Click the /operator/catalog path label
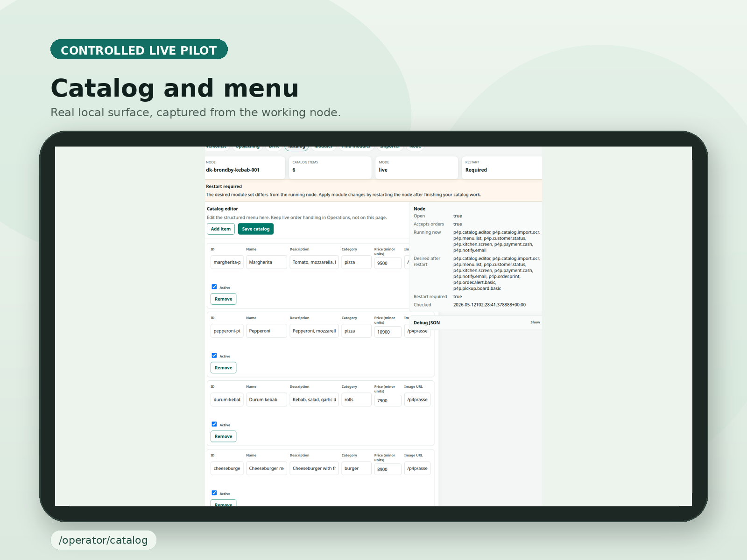 103,540
